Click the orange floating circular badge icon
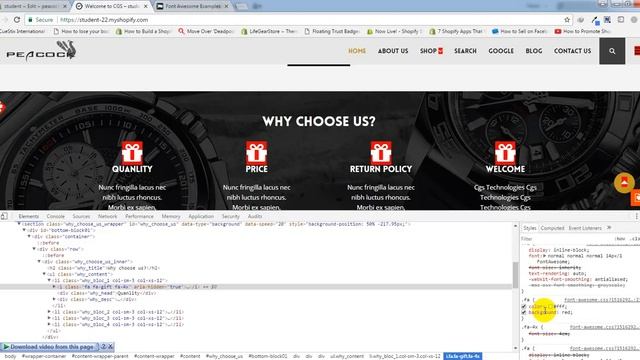Image resolution: width=640 pixels, height=360 pixels. click(624, 182)
